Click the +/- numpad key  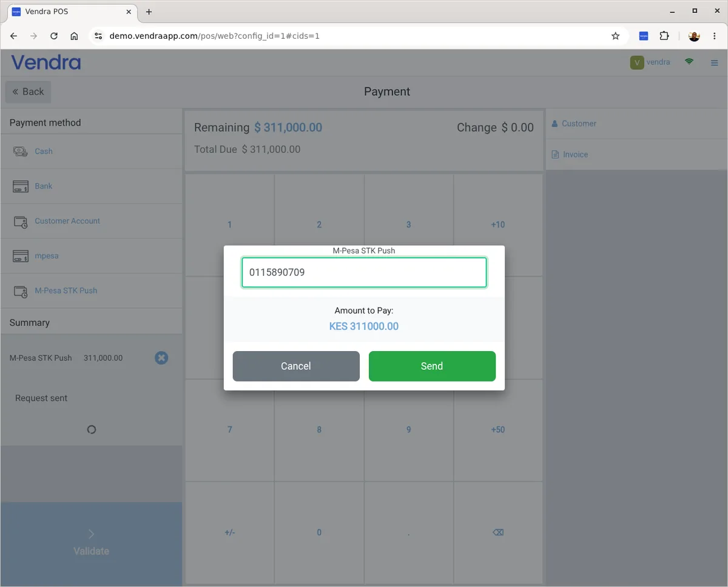pyautogui.click(x=229, y=532)
